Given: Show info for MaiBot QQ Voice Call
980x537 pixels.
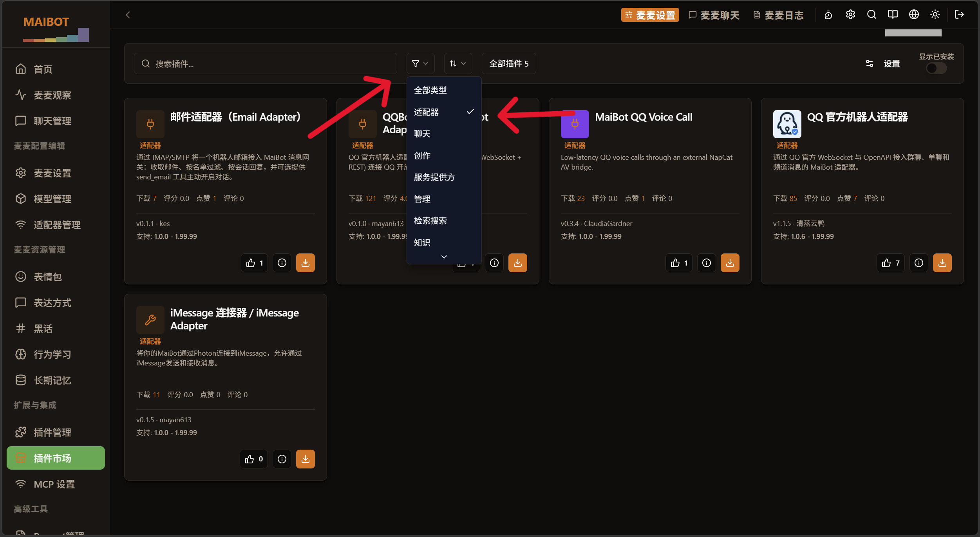Looking at the screenshot, I should [707, 263].
